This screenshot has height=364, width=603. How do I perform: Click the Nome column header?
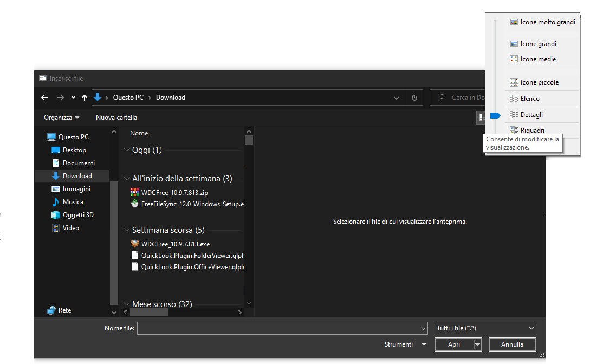click(139, 133)
